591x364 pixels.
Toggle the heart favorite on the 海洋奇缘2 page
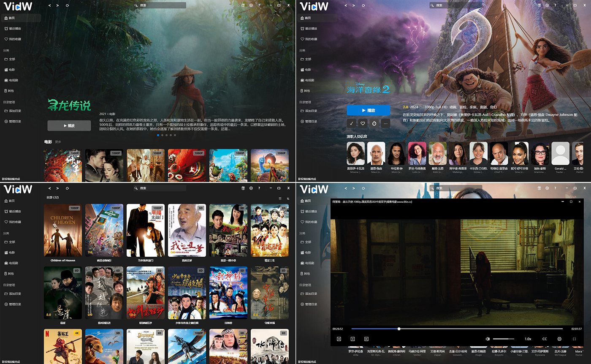pyautogui.click(x=363, y=123)
